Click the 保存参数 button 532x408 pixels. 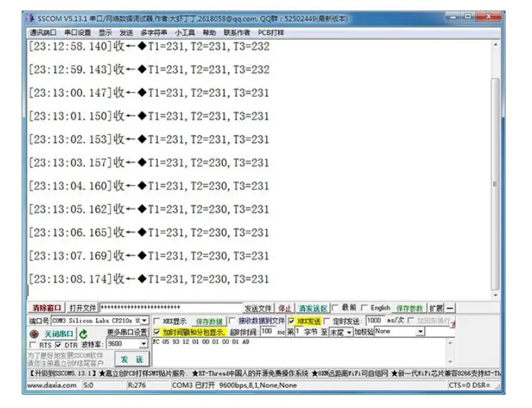[409, 308]
